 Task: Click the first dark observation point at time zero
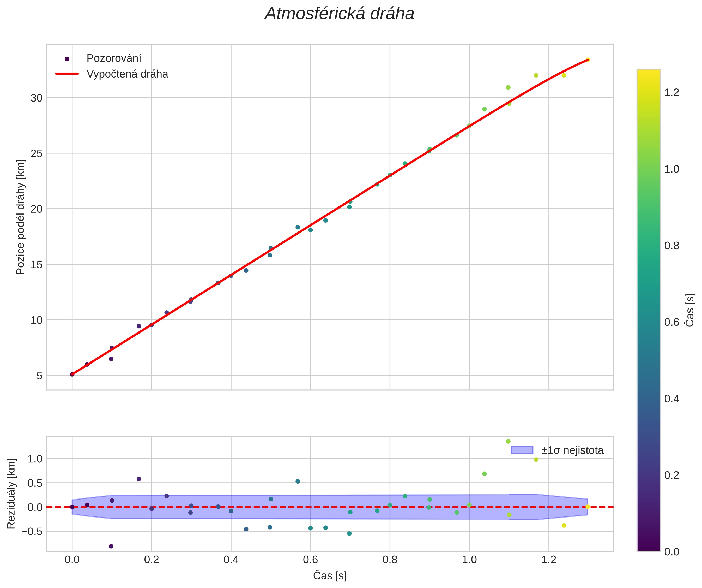[72, 374]
